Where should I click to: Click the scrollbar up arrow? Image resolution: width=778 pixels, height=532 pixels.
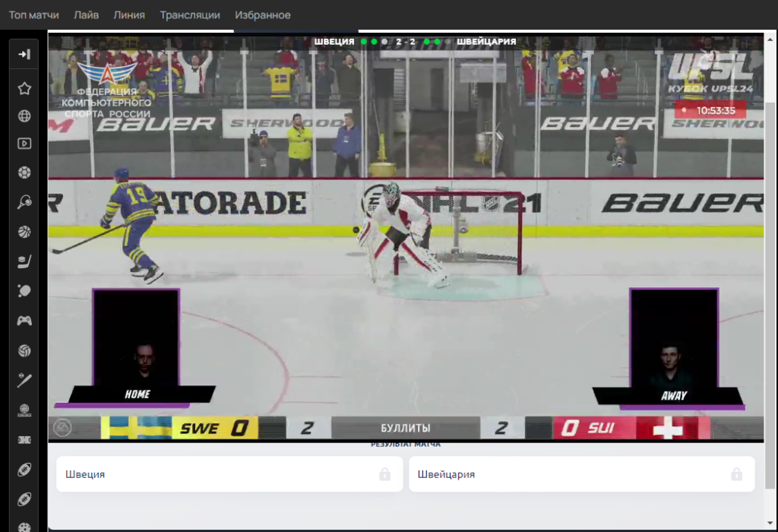(x=770, y=39)
